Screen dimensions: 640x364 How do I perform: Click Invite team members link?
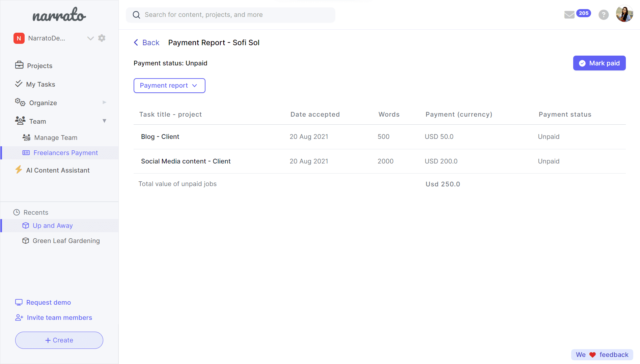coord(59,317)
